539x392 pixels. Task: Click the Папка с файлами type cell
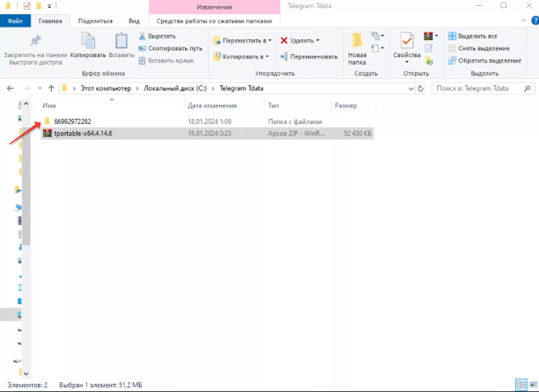(295, 121)
